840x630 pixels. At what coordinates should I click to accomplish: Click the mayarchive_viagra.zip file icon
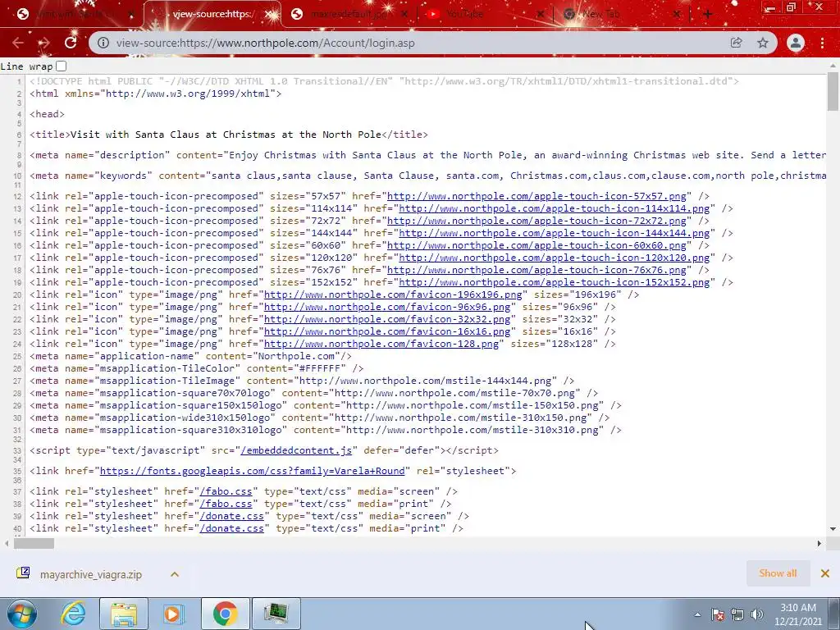(23, 573)
